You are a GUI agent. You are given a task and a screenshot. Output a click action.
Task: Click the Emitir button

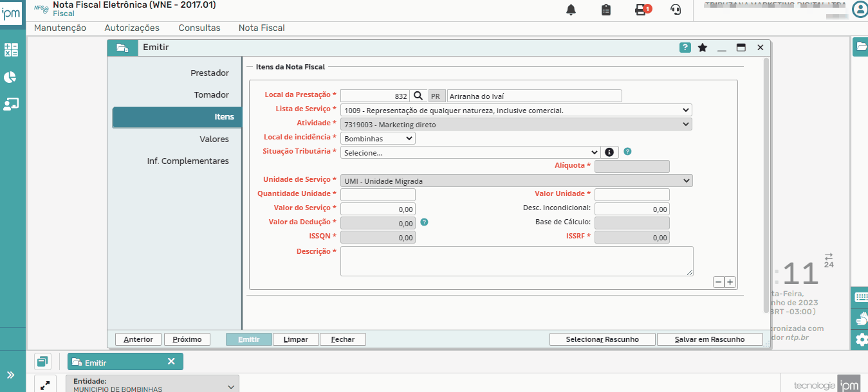[249, 339]
